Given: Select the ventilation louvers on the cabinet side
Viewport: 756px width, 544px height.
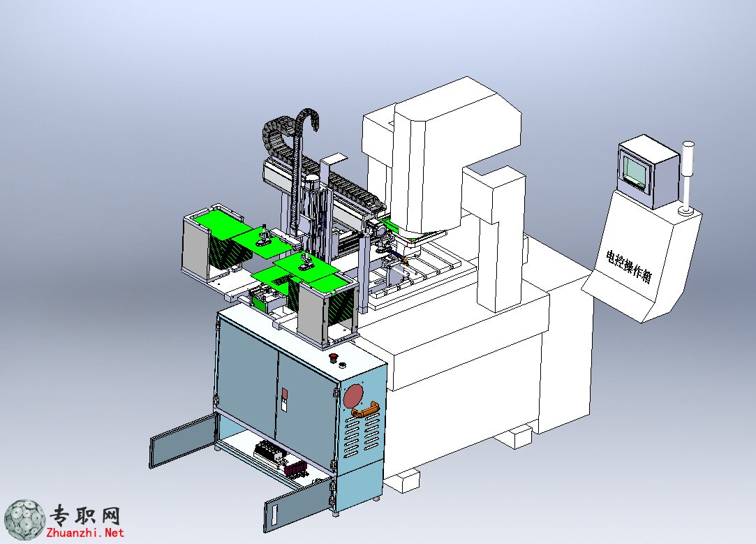Looking at the screenshot, I should 362,436.
